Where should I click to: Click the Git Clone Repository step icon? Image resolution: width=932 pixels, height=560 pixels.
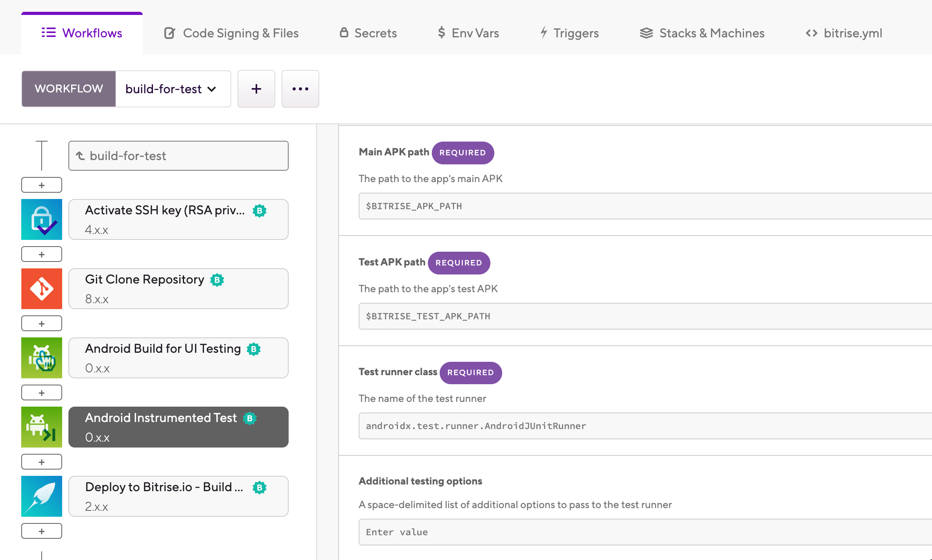tap(41, 289)
